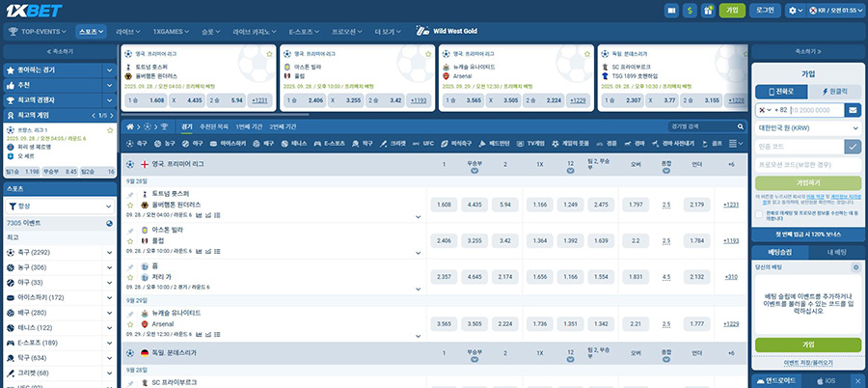Open the 라이브 menu

point(128,32)
